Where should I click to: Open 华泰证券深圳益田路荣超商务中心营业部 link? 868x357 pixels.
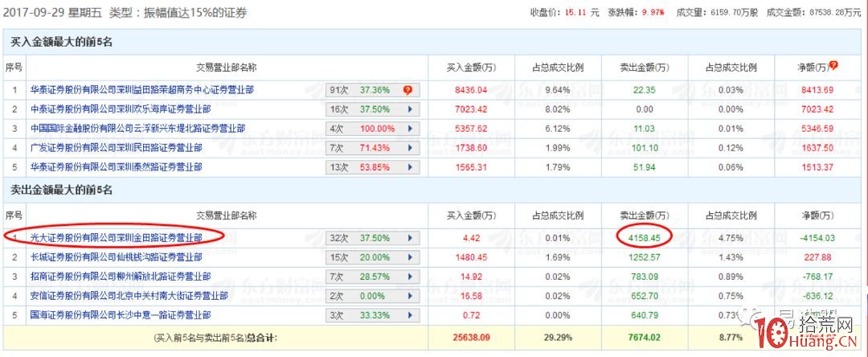pos(141,90)
